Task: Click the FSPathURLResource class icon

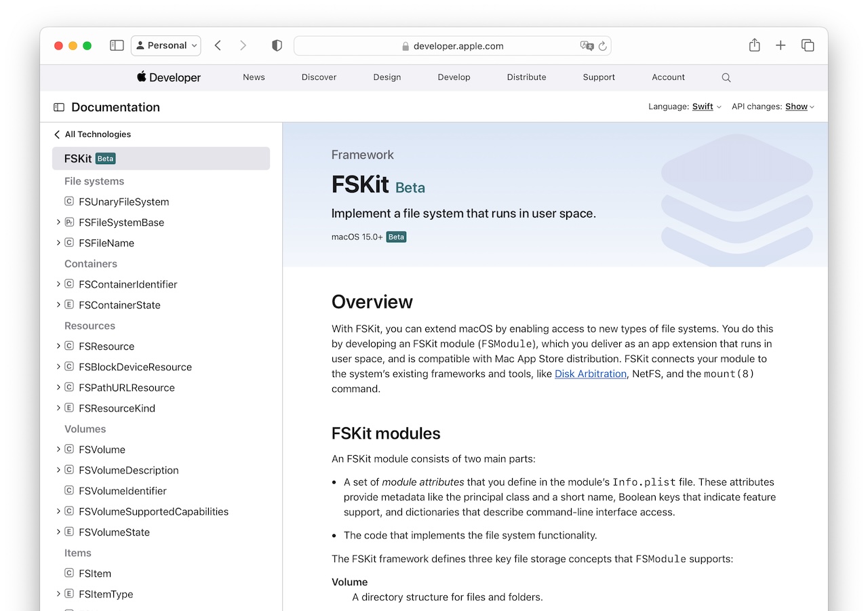Action: pos(69,388)
